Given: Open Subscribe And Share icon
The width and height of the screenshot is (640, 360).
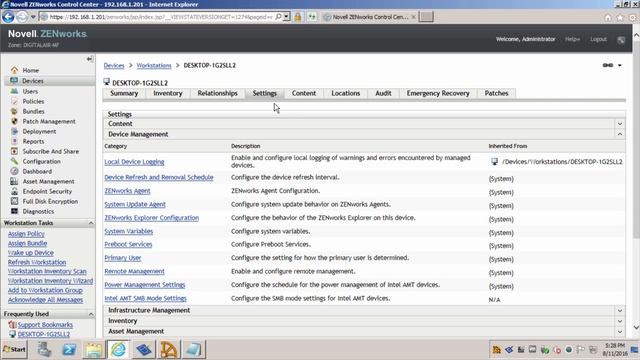Looking at the screenshot, I should (x=14, y=151).
